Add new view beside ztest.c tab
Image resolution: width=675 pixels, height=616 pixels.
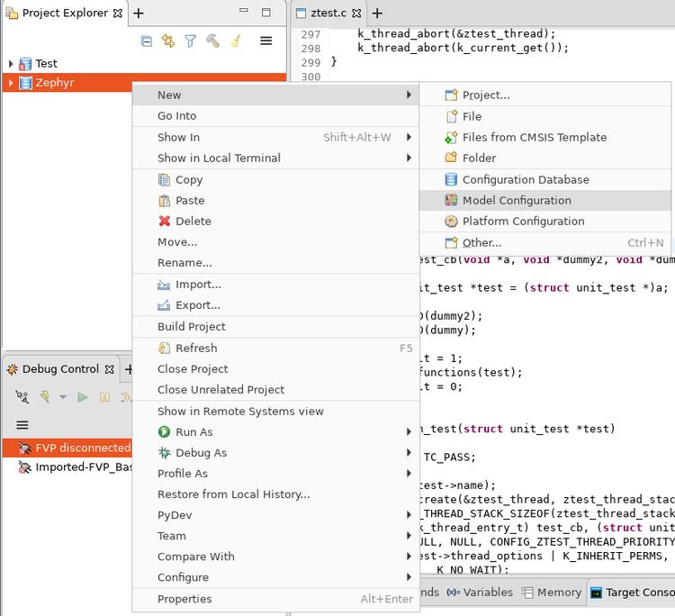pyautogui.click(x=377, y=14)
